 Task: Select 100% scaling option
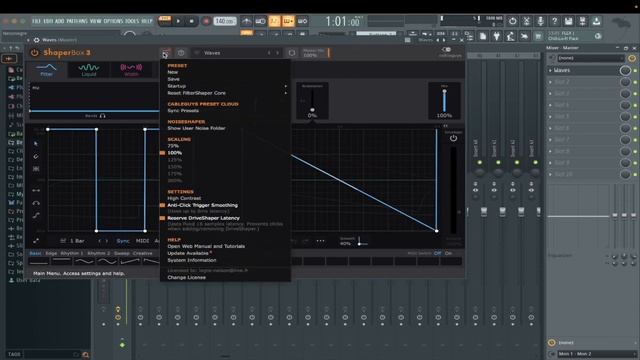(175, 153)
